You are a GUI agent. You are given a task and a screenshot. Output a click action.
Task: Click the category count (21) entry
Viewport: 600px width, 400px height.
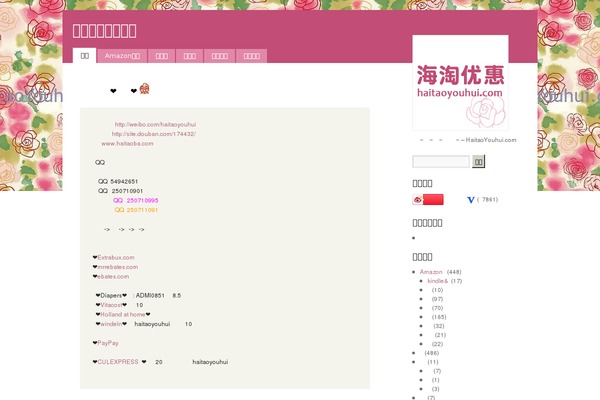coord(440,335)
